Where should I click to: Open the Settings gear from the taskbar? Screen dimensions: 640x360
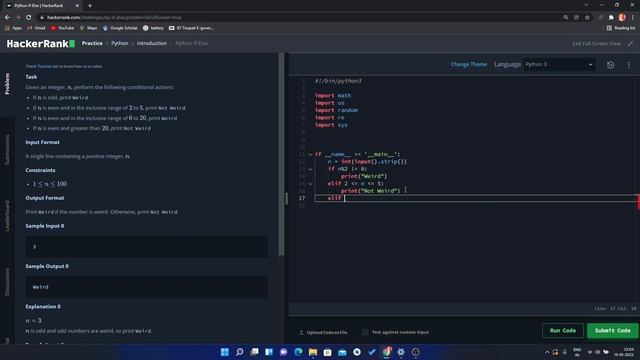pyautogui.click(x=401, y=352)
